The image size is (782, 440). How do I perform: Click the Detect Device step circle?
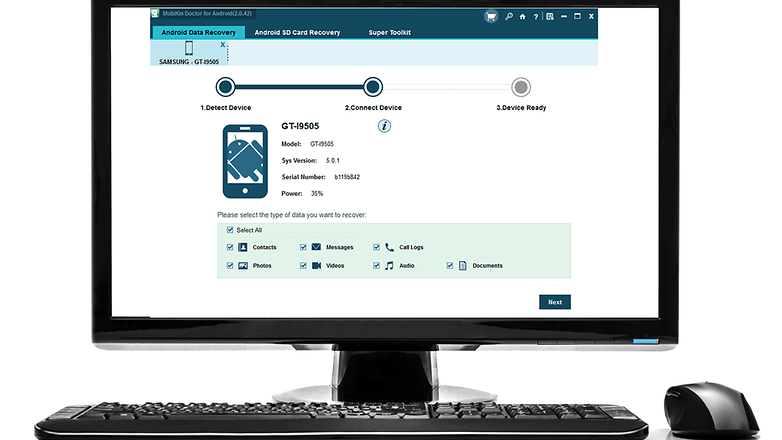pos(225,87)
